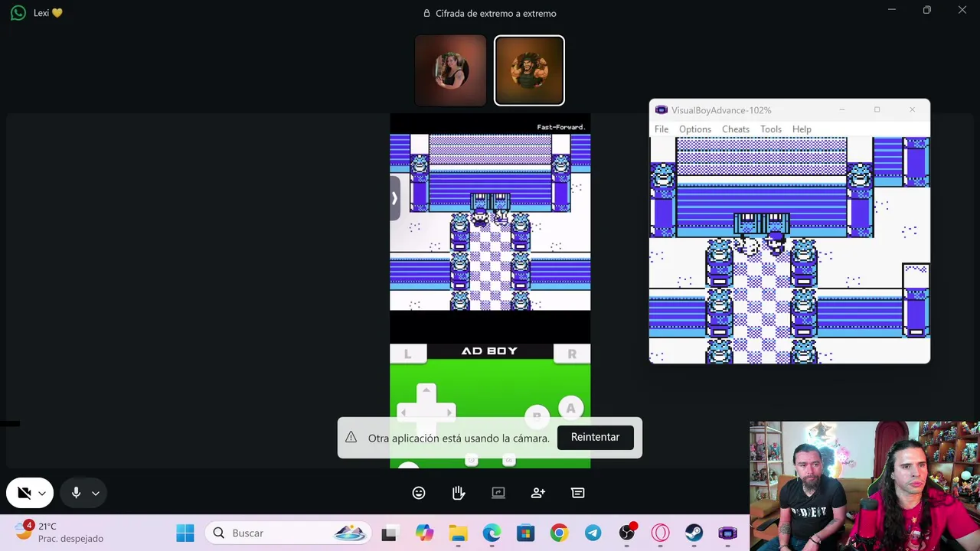Tap the R shoulder button on shared emulator
This screenshot has width=980, height=551.
coord(572,353)
